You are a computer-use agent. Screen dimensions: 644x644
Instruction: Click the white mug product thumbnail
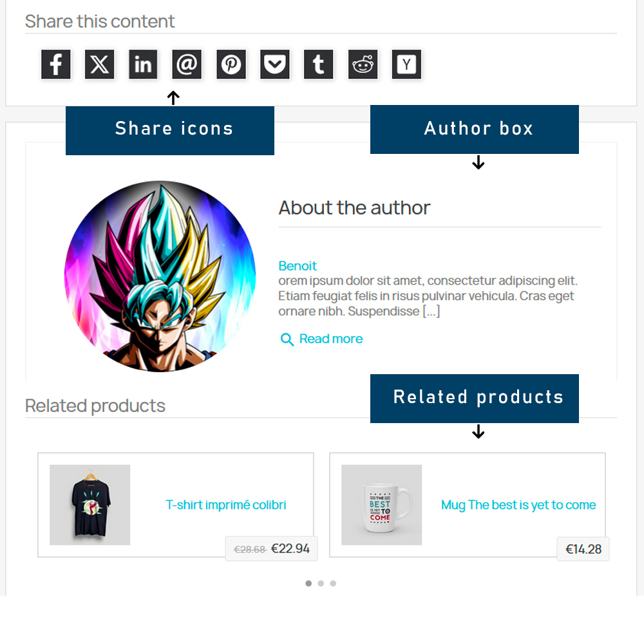(382, 505)
